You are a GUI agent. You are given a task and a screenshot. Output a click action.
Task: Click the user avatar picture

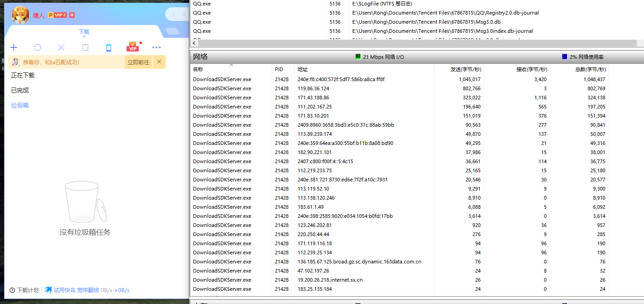click(x=20, y=15)
